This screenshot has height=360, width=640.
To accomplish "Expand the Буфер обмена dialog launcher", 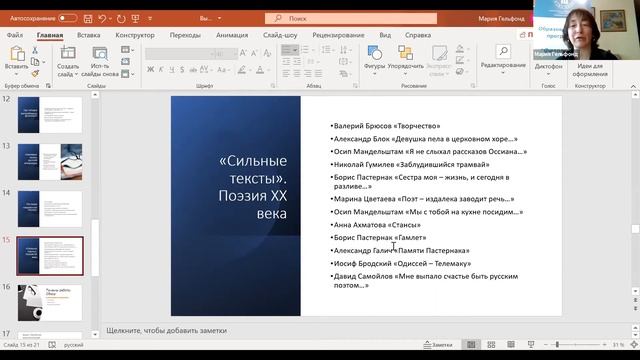I will click(x=48, y=86).
